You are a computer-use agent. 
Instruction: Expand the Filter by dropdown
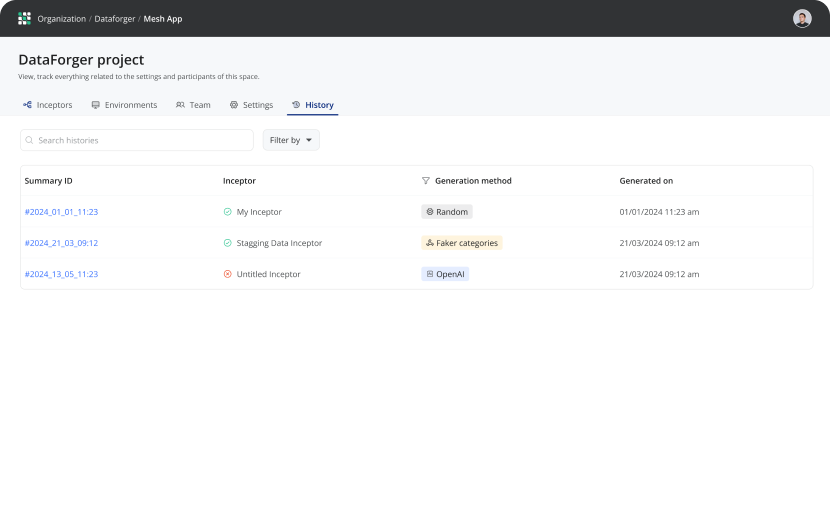(291, 140)
